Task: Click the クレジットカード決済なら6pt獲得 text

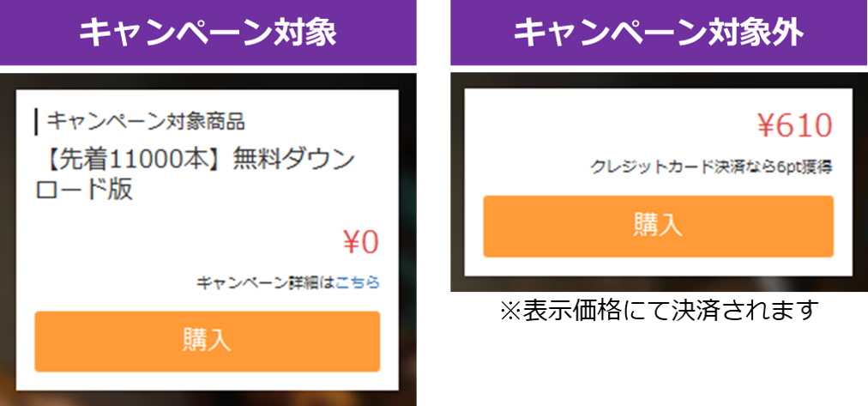Action: click(x=712, y=167)
